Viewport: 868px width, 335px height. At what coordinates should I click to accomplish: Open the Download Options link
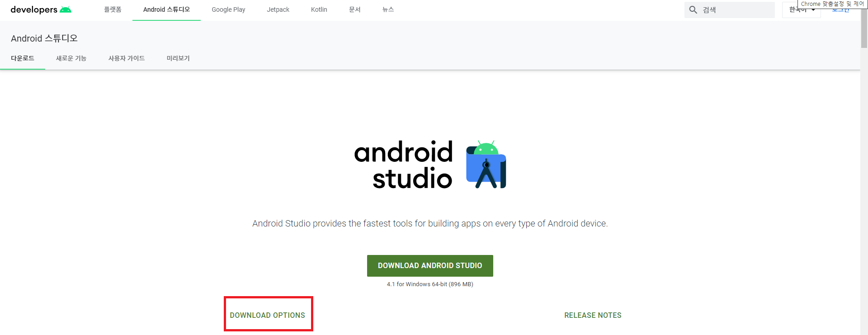coord(268,315)
